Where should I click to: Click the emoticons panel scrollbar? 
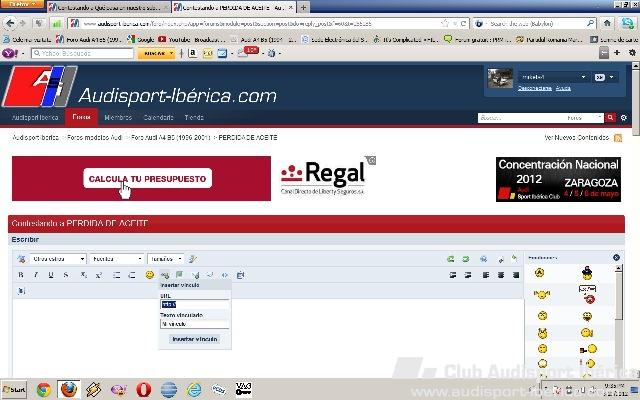[618, 296]
